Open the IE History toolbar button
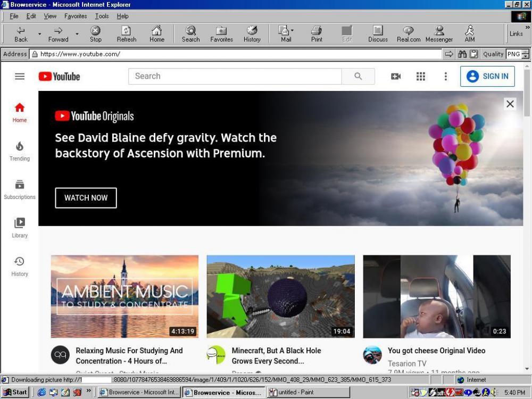 (252, 34)
